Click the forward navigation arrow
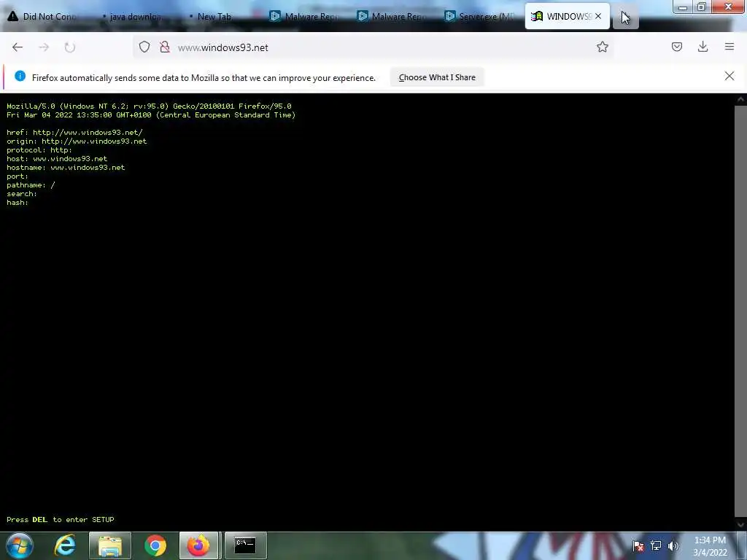 tap(44, 47)
